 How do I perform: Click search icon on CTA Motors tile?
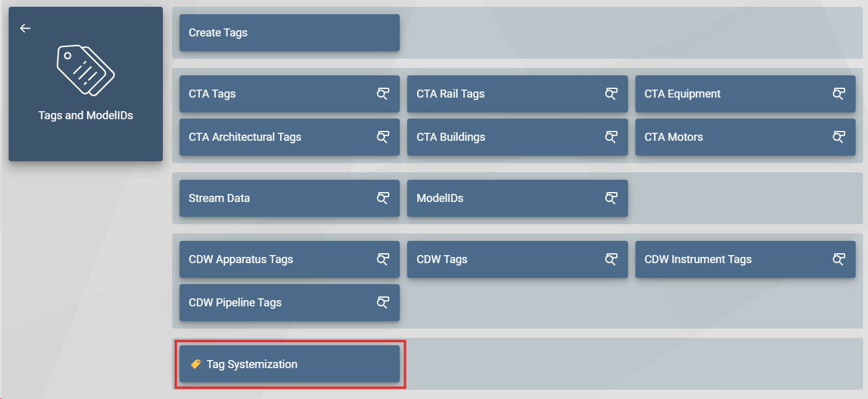tap(838, 137)
